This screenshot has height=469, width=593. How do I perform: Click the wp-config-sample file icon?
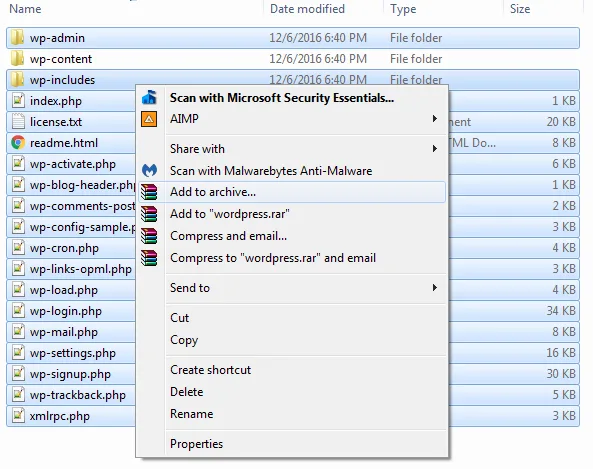pos(18,227)
